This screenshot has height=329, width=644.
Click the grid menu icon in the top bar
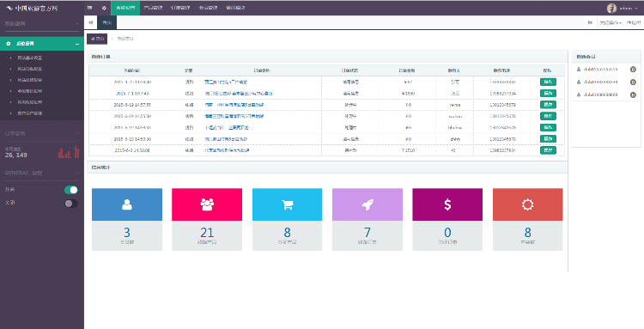(90, 8)
